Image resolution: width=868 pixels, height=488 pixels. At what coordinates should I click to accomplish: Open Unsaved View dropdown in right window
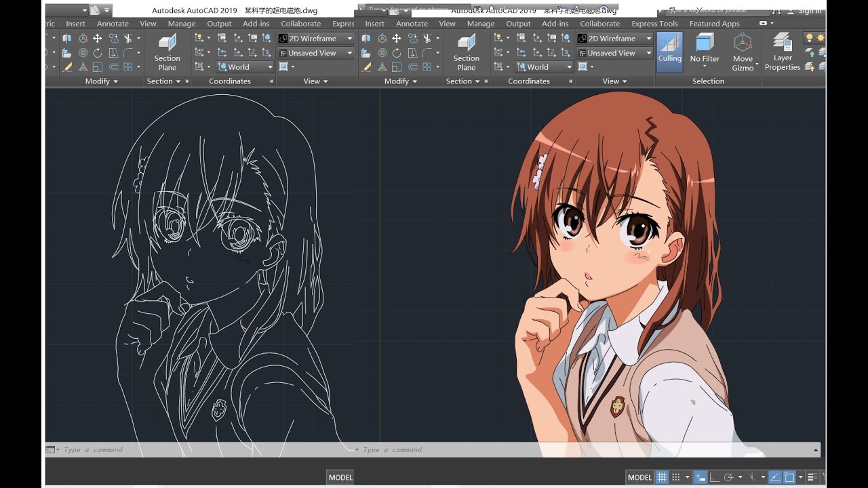615,53
